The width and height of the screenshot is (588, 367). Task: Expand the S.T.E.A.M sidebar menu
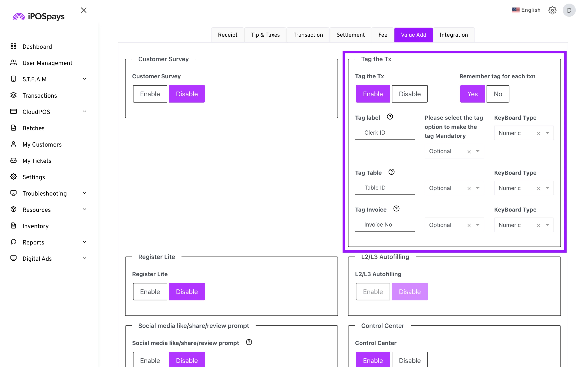pyautogui.click(x=84, y=79)
